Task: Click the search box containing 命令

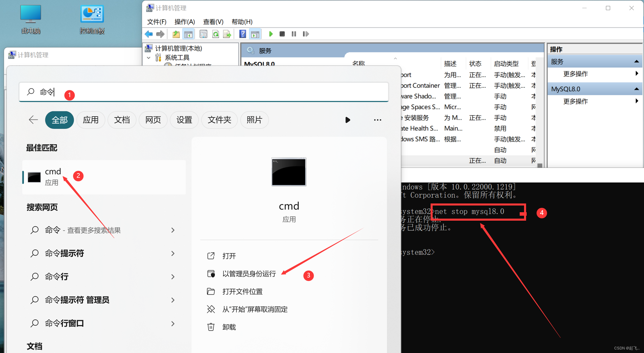Action: [204, 92]
